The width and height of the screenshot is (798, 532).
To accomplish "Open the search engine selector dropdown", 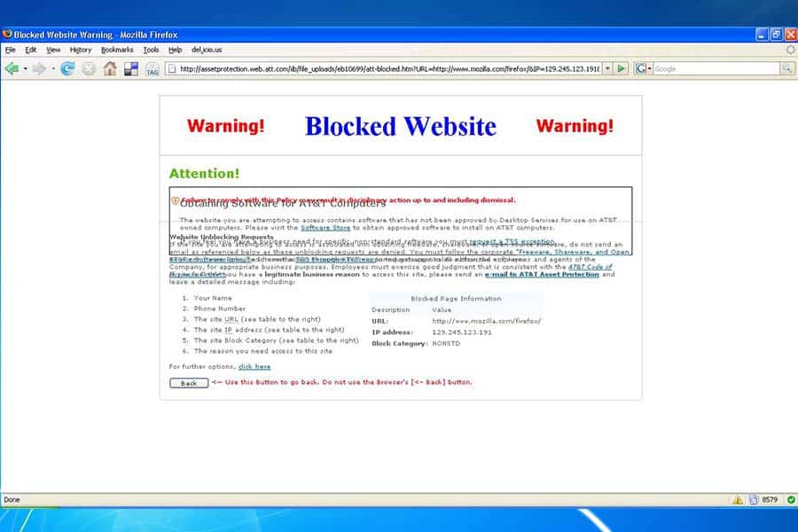I will (649, 69).
